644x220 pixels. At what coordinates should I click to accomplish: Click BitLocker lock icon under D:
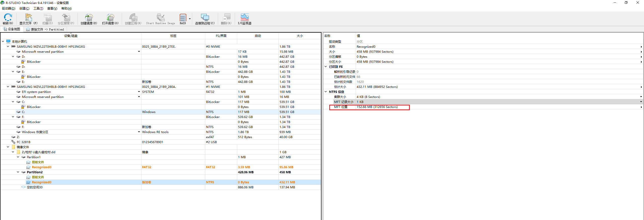(x=23, y=62)
